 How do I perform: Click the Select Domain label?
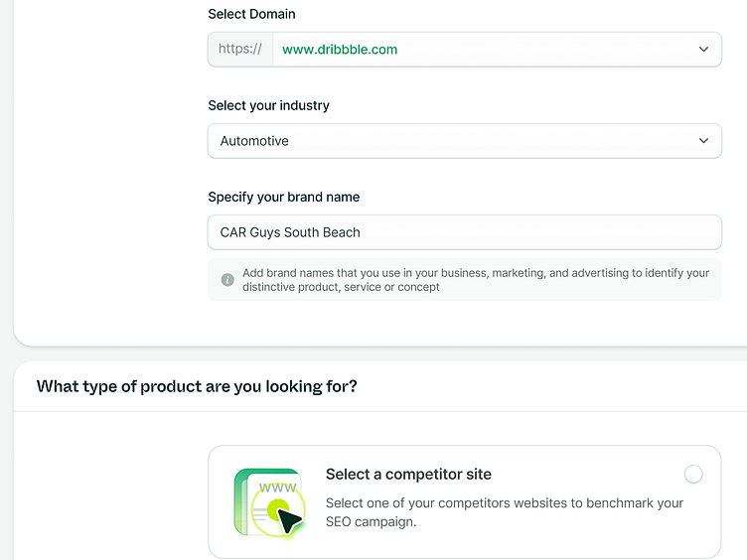click(x=251, y=14)
